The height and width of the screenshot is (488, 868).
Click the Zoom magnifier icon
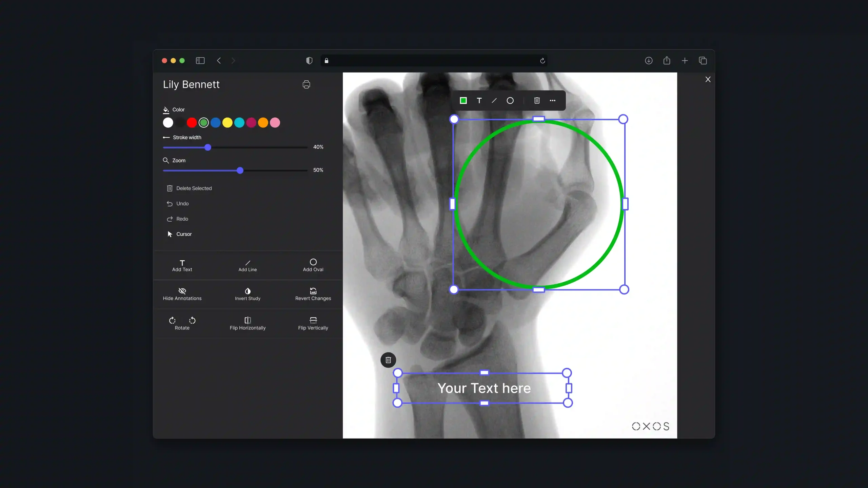(x=166, y=160)
